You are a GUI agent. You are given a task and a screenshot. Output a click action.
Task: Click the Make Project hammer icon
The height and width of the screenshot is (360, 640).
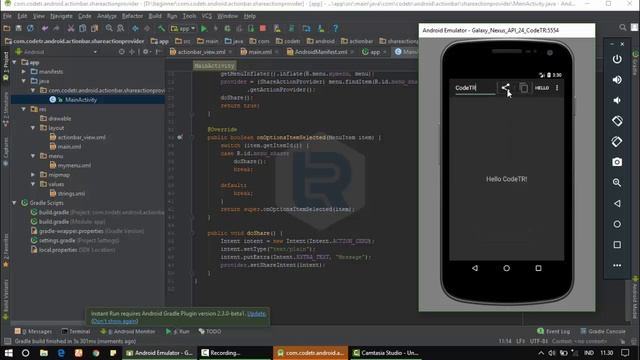click(162, 29)
